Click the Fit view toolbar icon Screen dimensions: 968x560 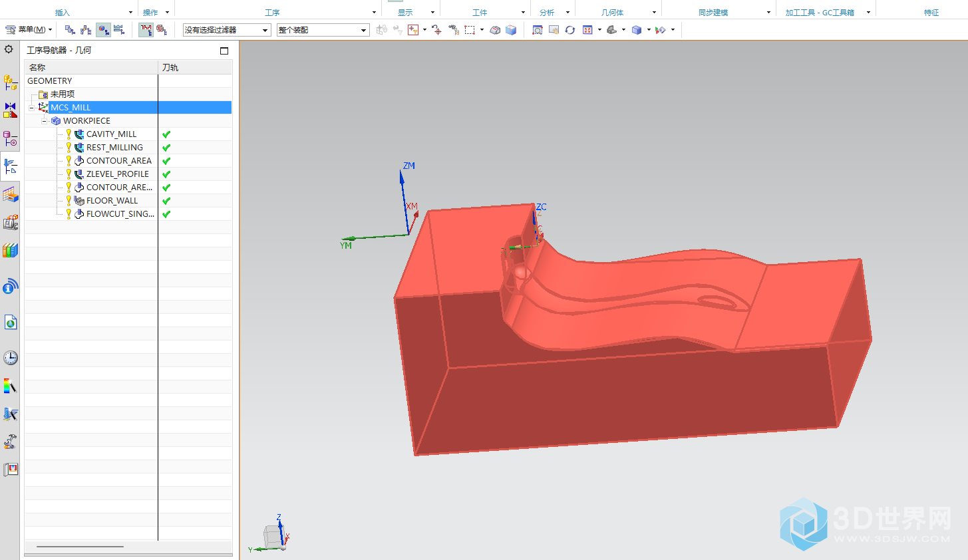[x=538, y=30]
